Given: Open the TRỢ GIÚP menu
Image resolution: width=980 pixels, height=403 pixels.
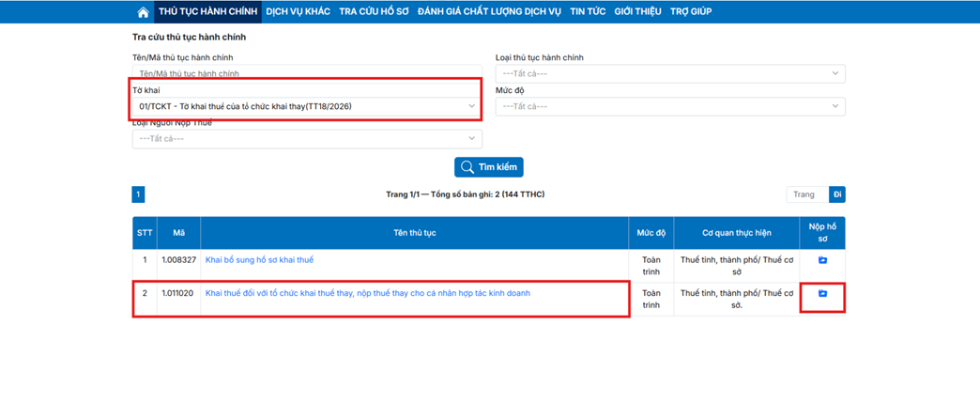Looking at the screenshot, I should (x=691, y=11).
